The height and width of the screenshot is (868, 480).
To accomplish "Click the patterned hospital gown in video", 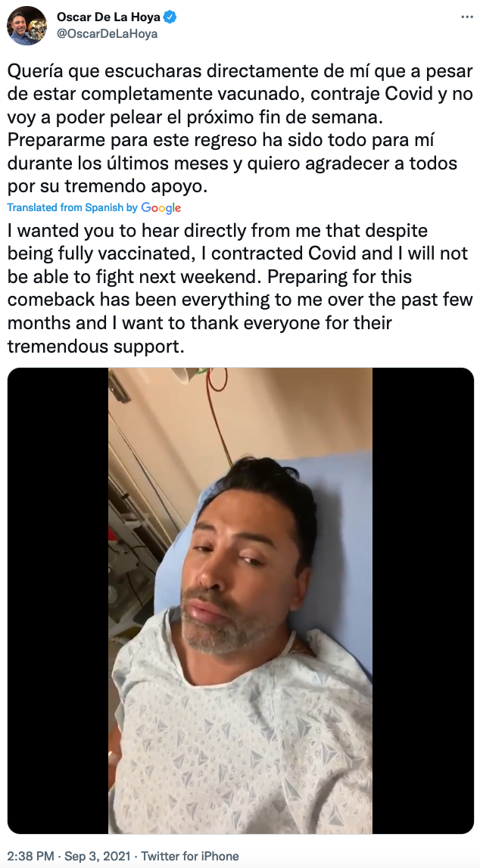I will tap(244, 742).
